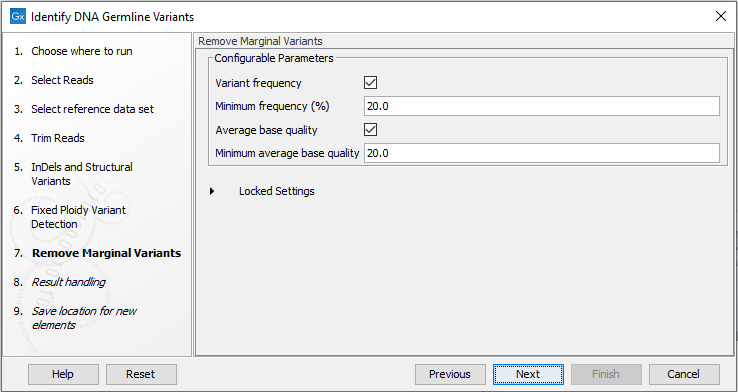Open the Help button
The width and height of the screenshot is (738, 392).
(x=63, y=375)
